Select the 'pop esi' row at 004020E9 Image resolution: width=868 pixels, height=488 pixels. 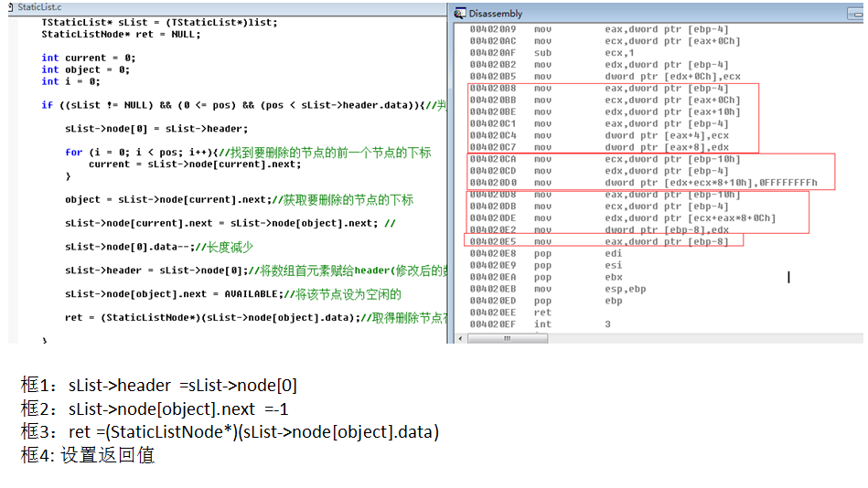546,266
